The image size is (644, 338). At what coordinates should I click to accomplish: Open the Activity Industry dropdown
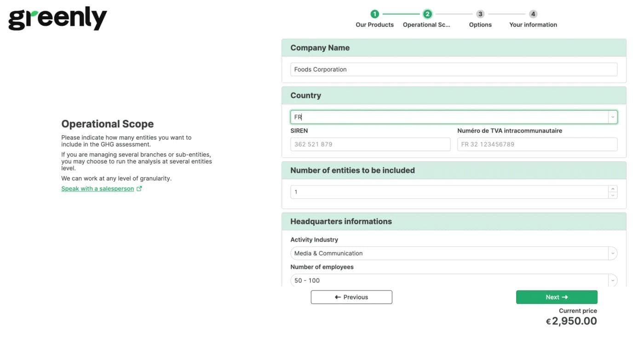(613, 253)
